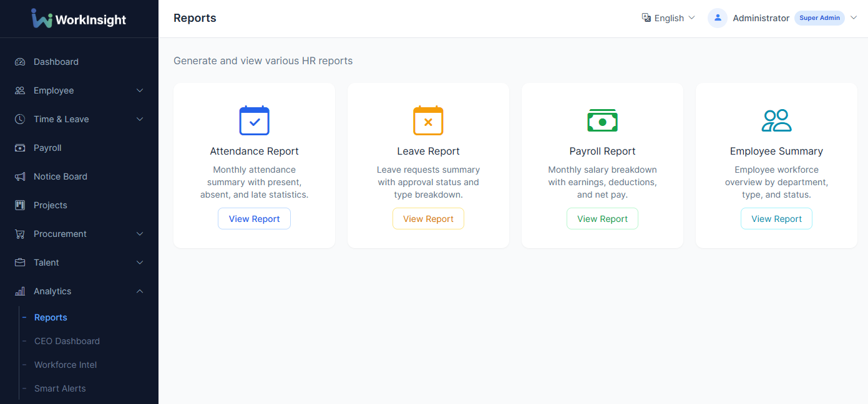Click the Notice Board megaphone icon

tap(20, 176)
